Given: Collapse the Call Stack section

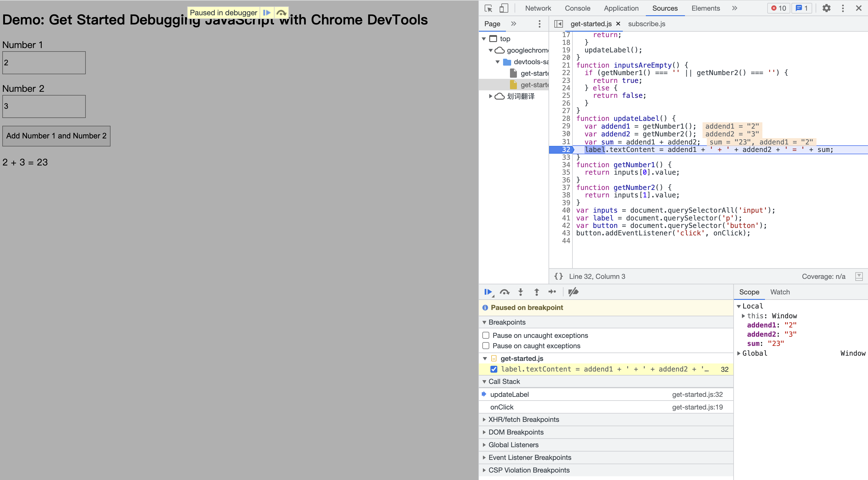Looking at the screenshot, I should tap(484, 382).
